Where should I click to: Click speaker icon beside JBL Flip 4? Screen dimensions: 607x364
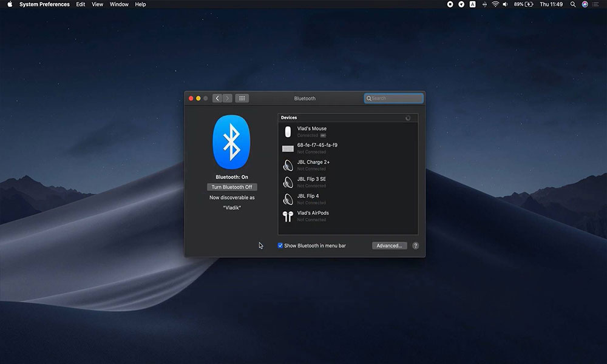tap(288, 200)
